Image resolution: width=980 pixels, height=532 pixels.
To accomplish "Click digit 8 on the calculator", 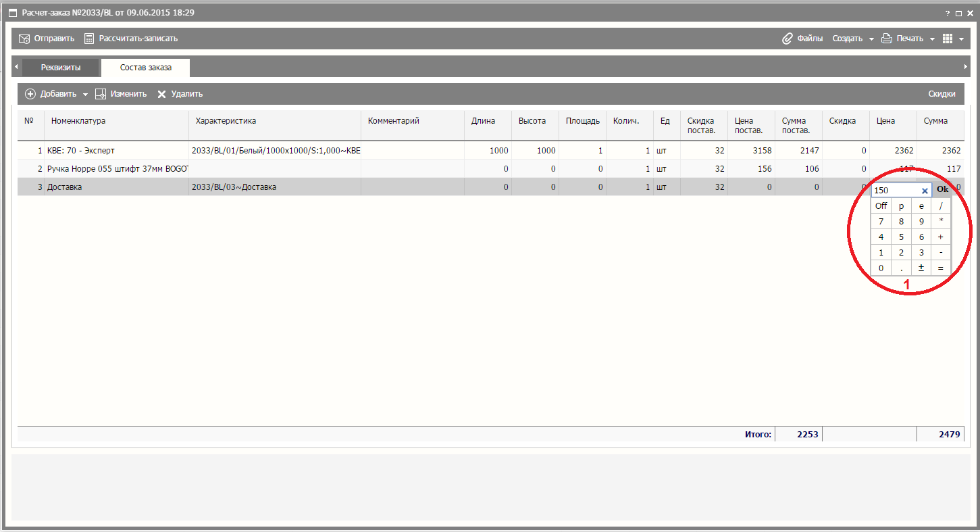I will pos(901,221).
